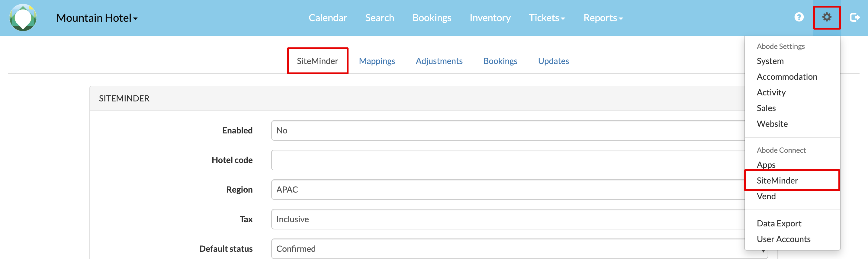The image size is (868, 259).
Task: Switch to the Updates tab
Action: [x=553, y=61]
